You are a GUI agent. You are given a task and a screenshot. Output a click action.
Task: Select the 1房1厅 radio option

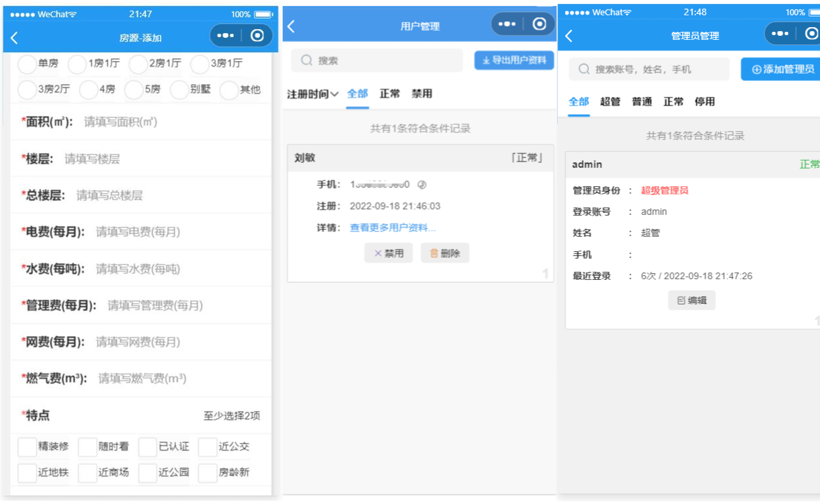click(77, 64)
